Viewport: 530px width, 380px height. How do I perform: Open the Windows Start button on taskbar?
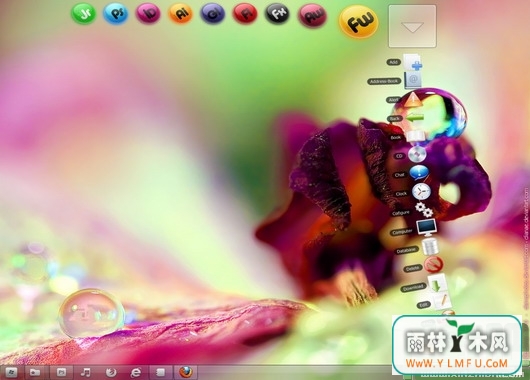(x=11, y=373)
